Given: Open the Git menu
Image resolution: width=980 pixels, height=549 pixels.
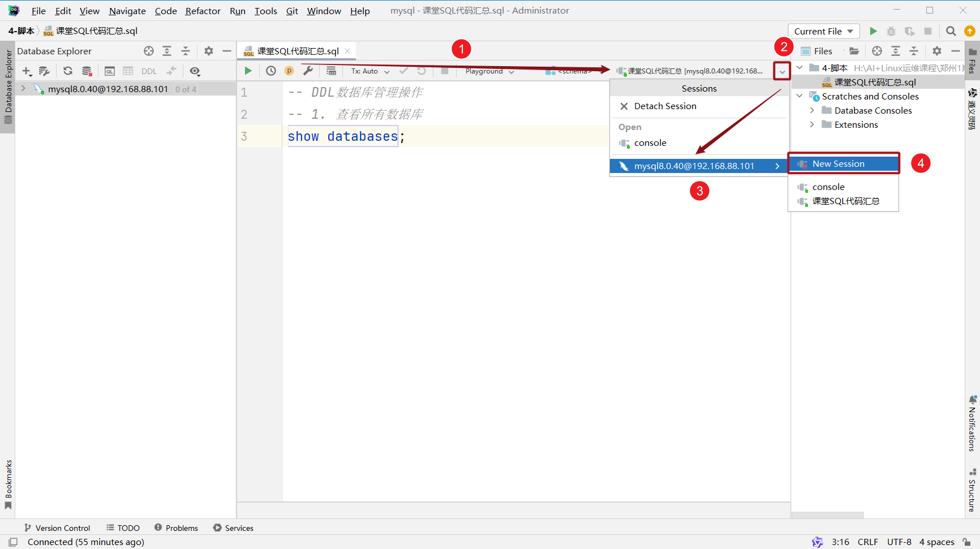Looking at the screenshot, I should [292, 11].
